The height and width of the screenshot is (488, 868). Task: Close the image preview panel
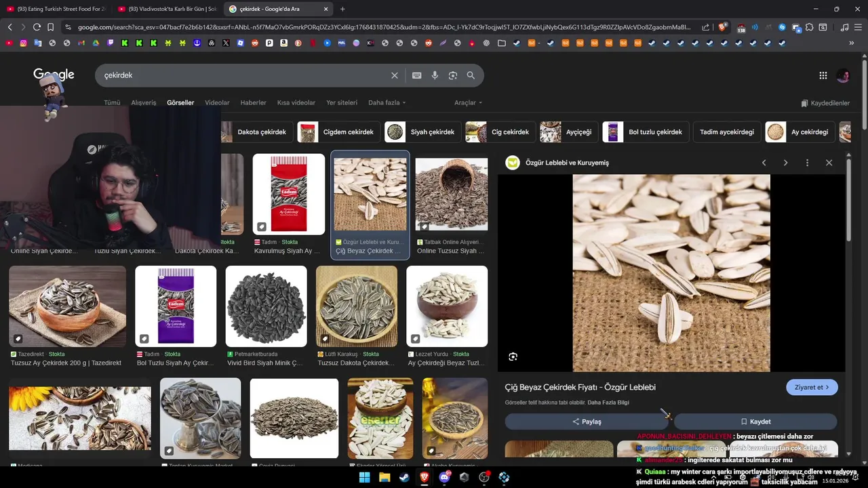(829, 163)
